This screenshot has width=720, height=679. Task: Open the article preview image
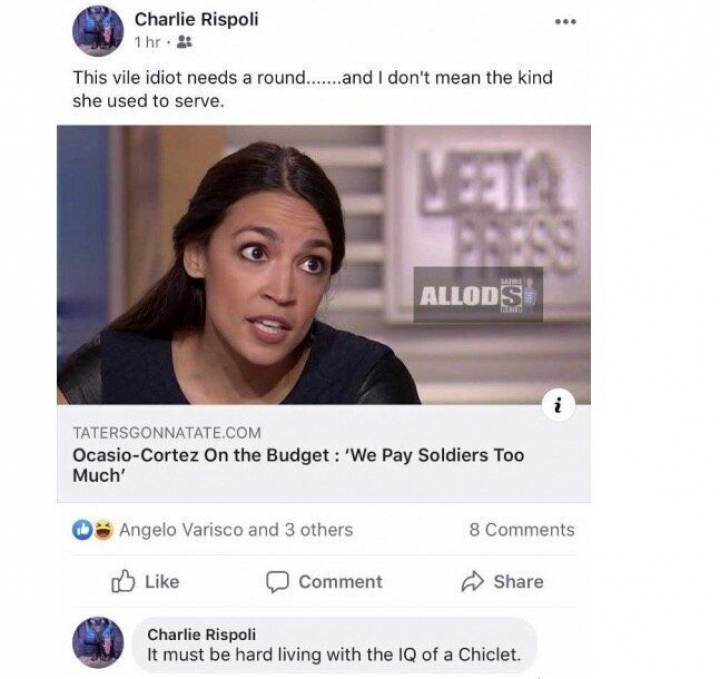coord(324,265)
